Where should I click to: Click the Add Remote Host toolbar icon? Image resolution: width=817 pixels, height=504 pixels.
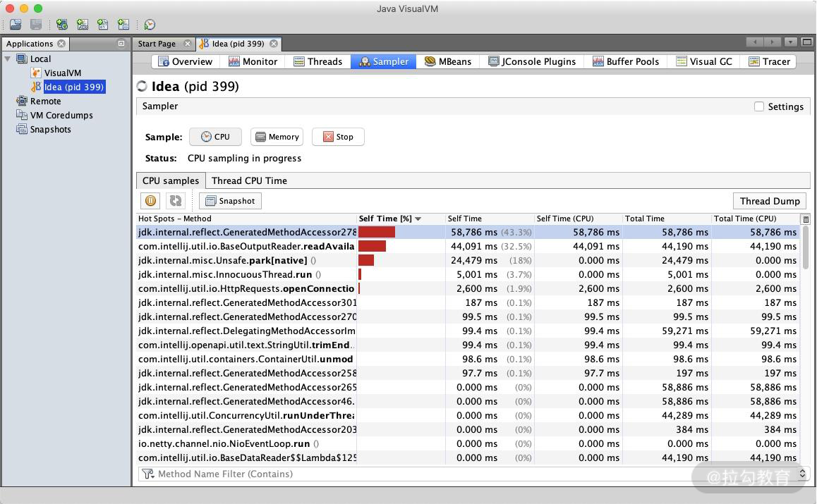click(x=62, y=25)
